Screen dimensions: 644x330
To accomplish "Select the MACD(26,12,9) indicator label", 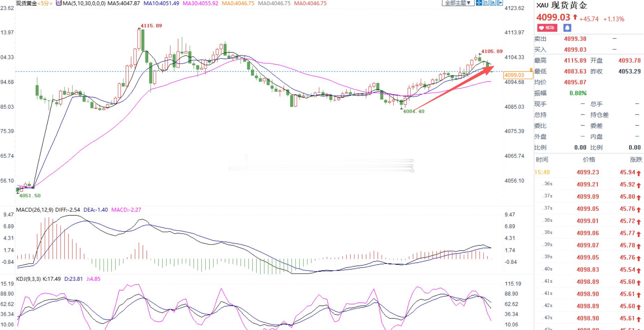I will pyautogui.click(x=34, y=210).
